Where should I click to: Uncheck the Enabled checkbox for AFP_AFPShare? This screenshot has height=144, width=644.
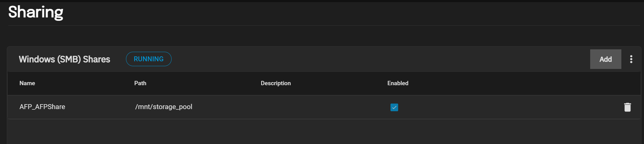(x=394, y=107)
